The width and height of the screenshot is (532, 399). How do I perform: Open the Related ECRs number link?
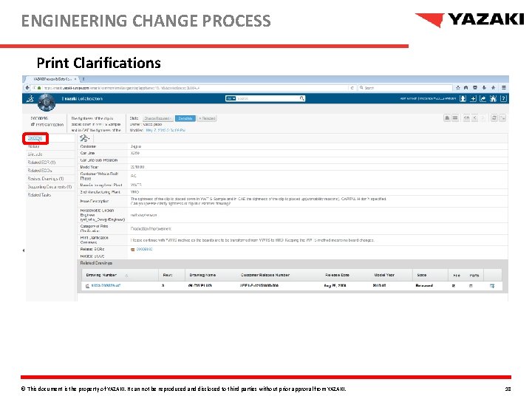pos(144,249)
